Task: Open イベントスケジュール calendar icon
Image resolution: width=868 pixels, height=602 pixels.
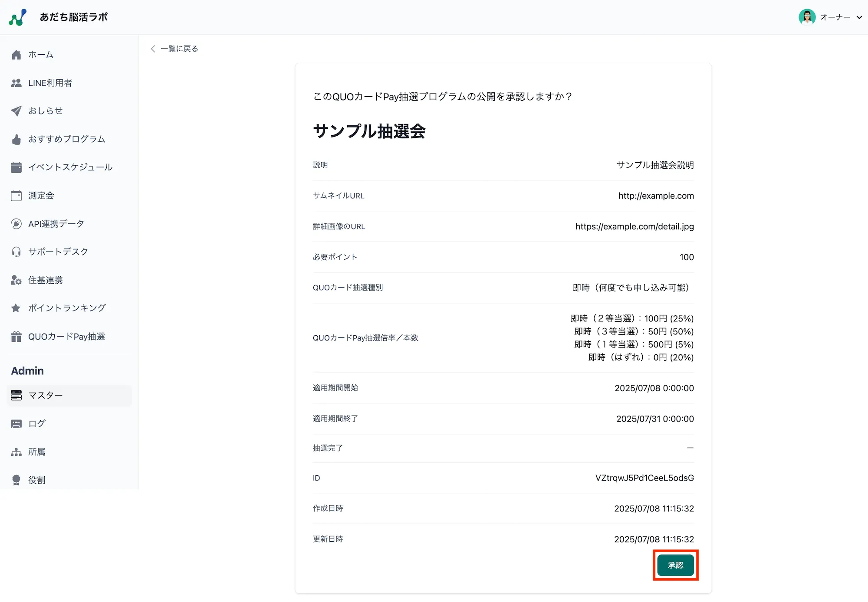Action: (x=16, y=167)
